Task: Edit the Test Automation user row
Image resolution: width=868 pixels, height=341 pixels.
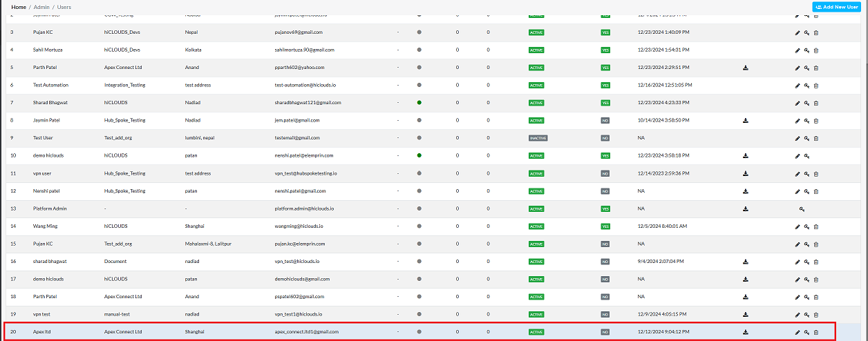Action: (x=797, y=86)
